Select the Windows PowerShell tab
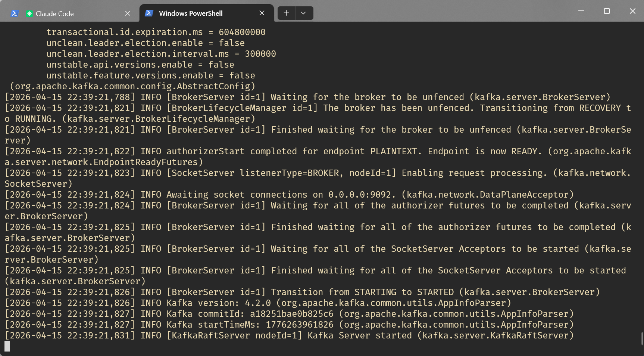 (x=198, y=13)
